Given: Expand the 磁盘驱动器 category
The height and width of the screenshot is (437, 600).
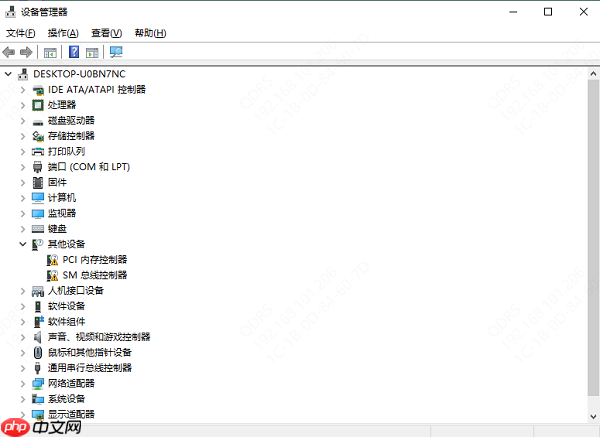Looking at the screenshot, I should [x=23, y=121].
